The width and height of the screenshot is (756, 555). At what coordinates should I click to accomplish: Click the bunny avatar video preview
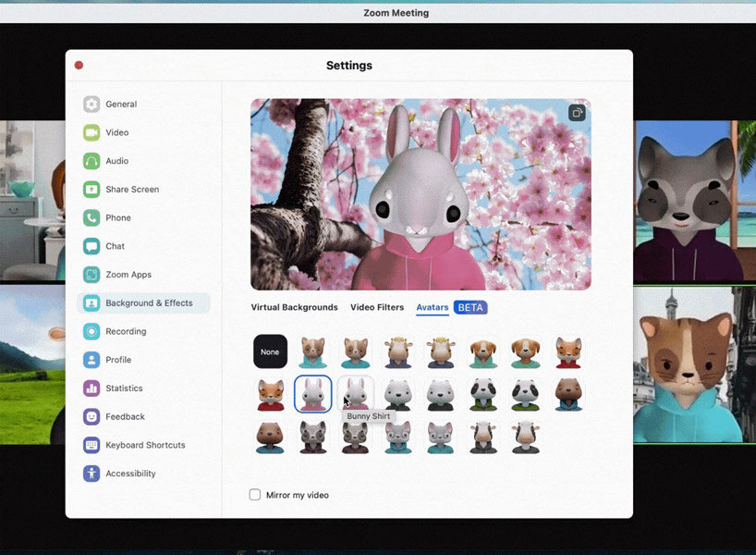421,194
